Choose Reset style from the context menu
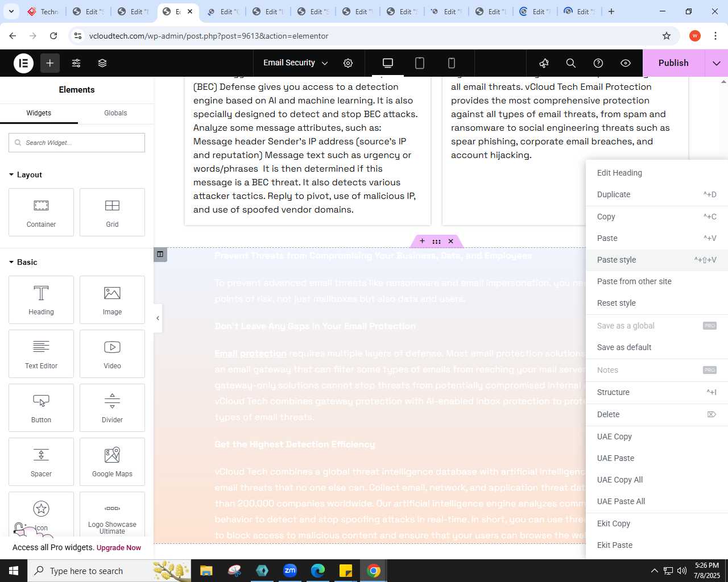728x582 pixels. coord(657,303)
